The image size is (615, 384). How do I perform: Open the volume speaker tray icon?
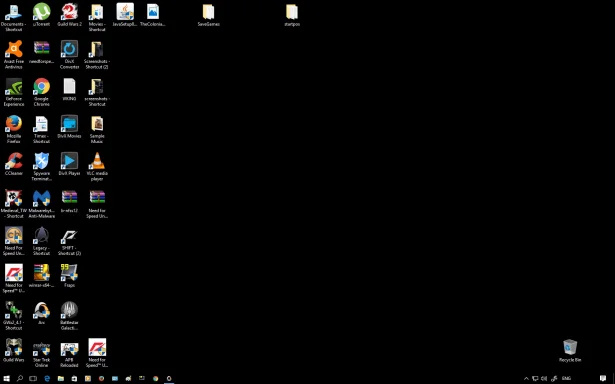pyautogui.click(x=544, y=379)
